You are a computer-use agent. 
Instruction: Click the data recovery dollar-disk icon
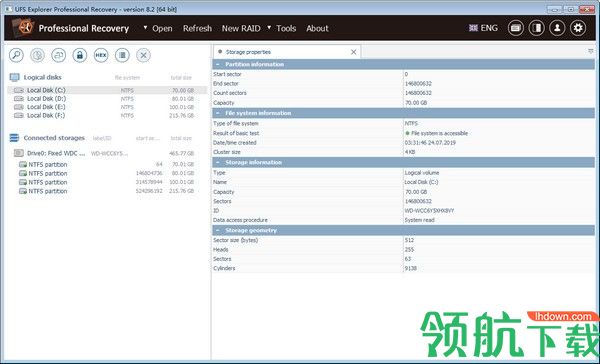click(38, 55)
